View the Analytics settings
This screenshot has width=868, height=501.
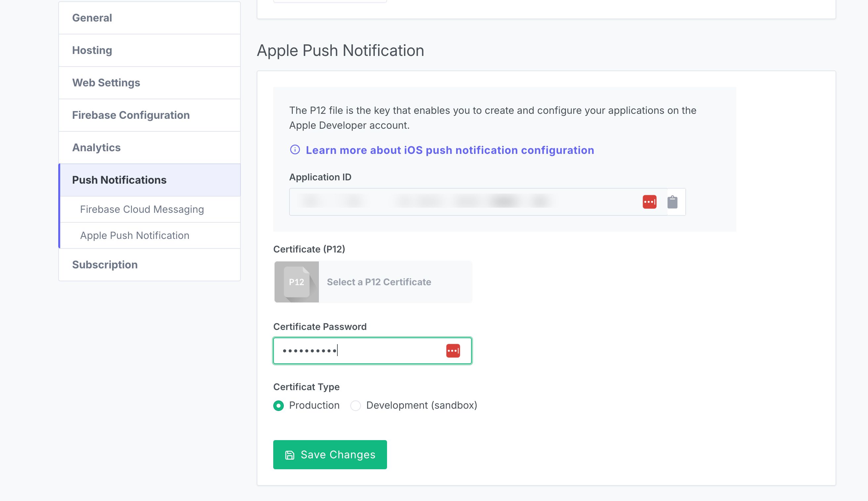[x=96, y=147]
